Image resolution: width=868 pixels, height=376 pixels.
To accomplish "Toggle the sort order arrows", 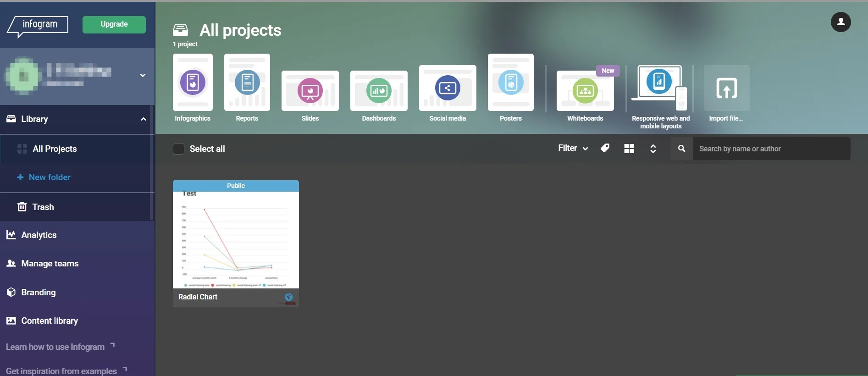I will click(x=653, y=149).
